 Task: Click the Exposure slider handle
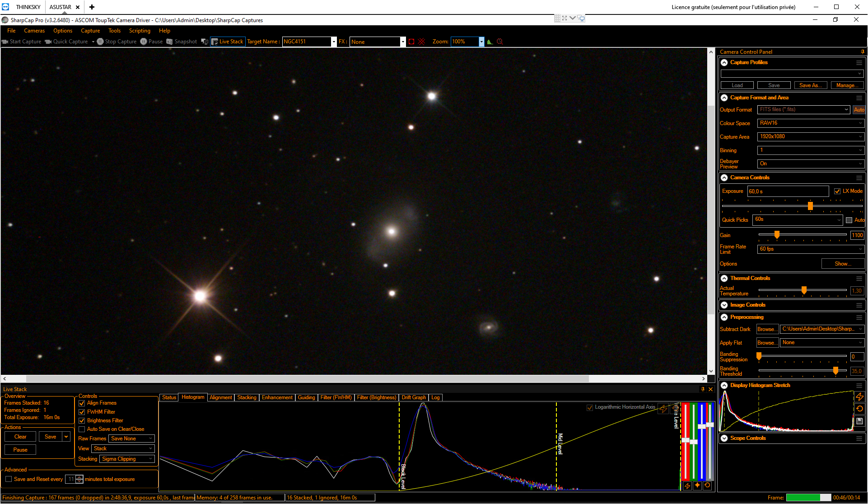[x=810, y=206]
